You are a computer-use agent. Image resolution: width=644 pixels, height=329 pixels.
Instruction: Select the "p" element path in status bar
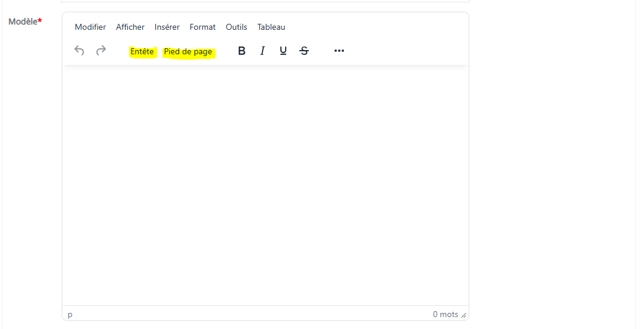70,314
